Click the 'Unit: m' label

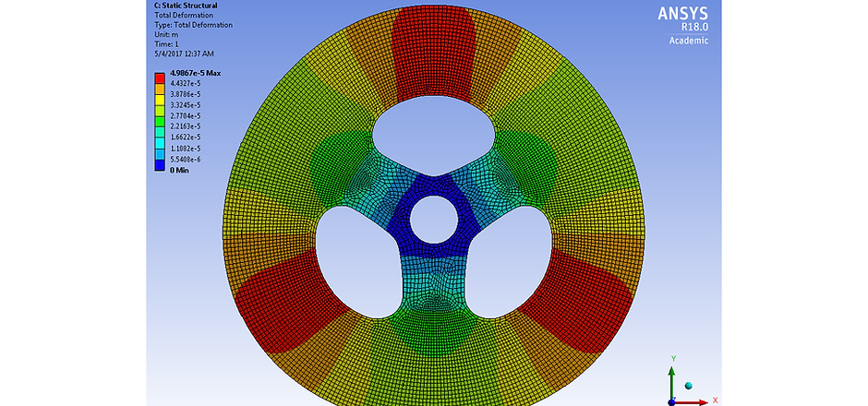tap(166, 34)
